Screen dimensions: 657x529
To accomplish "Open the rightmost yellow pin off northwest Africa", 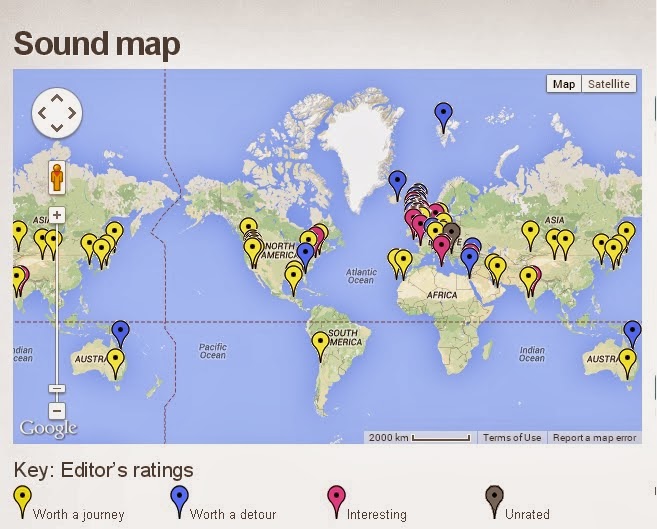I will (404, 261).
